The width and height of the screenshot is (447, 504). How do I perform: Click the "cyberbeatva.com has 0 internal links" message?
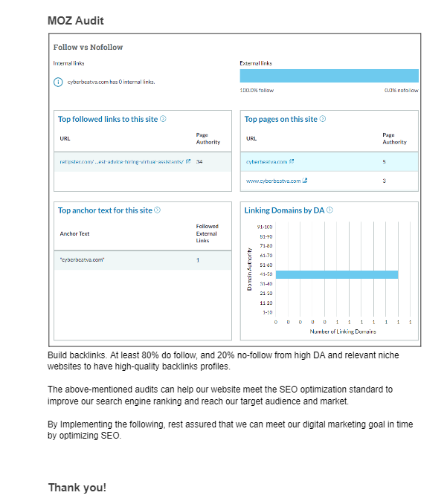(x=111, y=83)
